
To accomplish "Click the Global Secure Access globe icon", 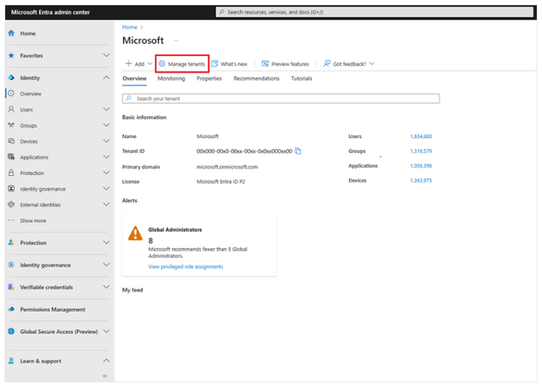I will 12,331.
